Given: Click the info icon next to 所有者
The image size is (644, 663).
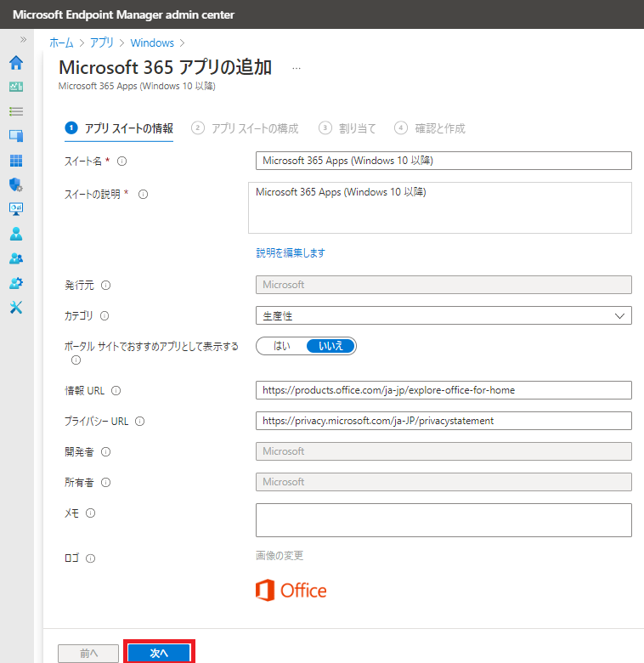Looking at the screenshot, I should point(105,483).
